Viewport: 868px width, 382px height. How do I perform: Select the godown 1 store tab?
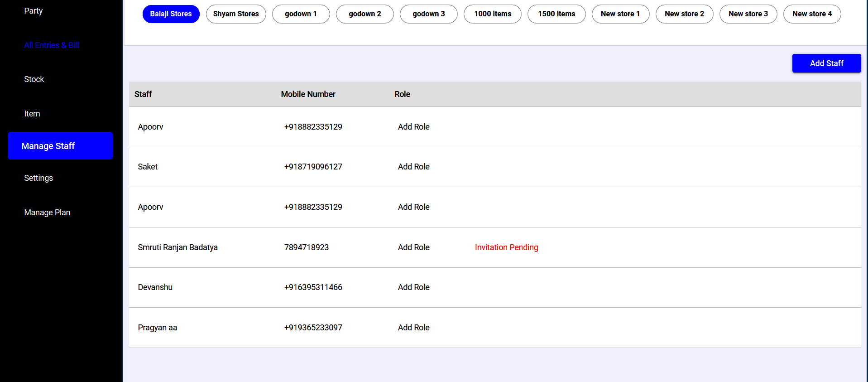(301, 14)
